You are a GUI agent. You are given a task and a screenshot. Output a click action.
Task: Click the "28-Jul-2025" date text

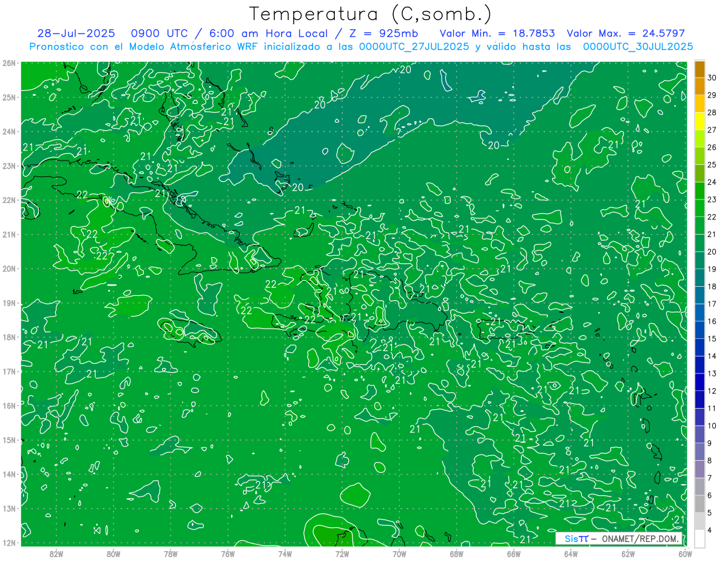point(76,33)
